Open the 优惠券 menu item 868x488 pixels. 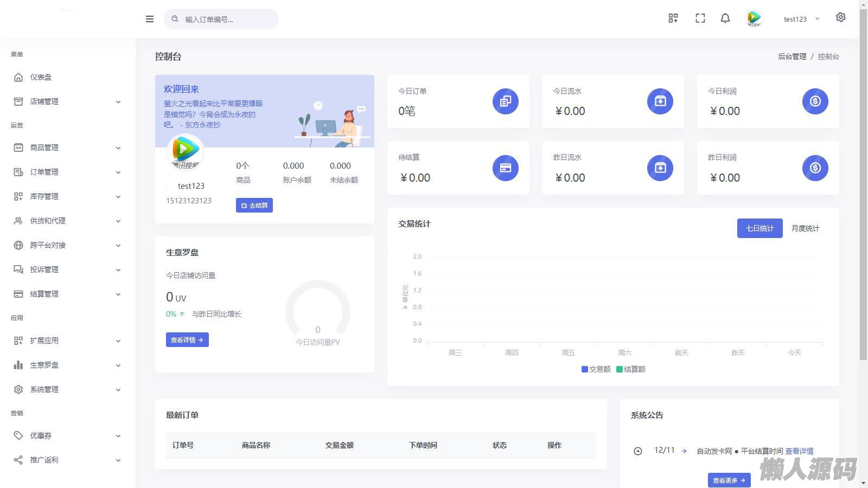(x=68, y=435)
